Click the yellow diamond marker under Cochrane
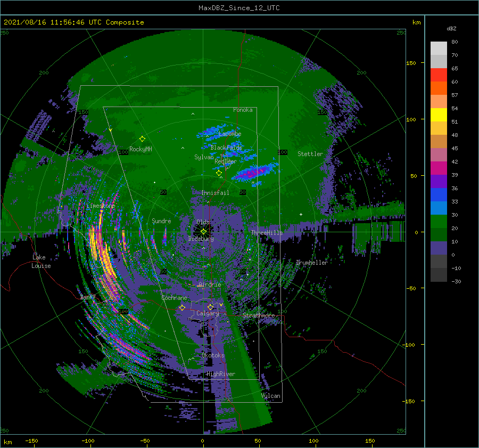The width and height of the screenshot is (479, 448). (182, 307)
